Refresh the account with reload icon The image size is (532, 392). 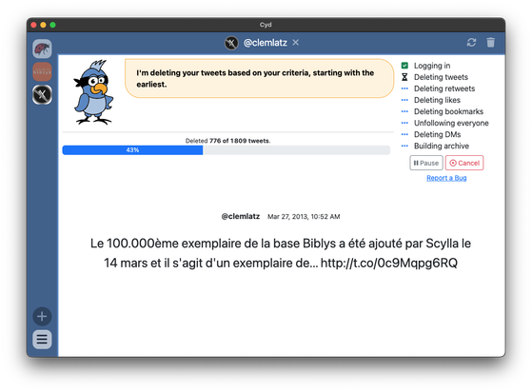click(471, 43)
